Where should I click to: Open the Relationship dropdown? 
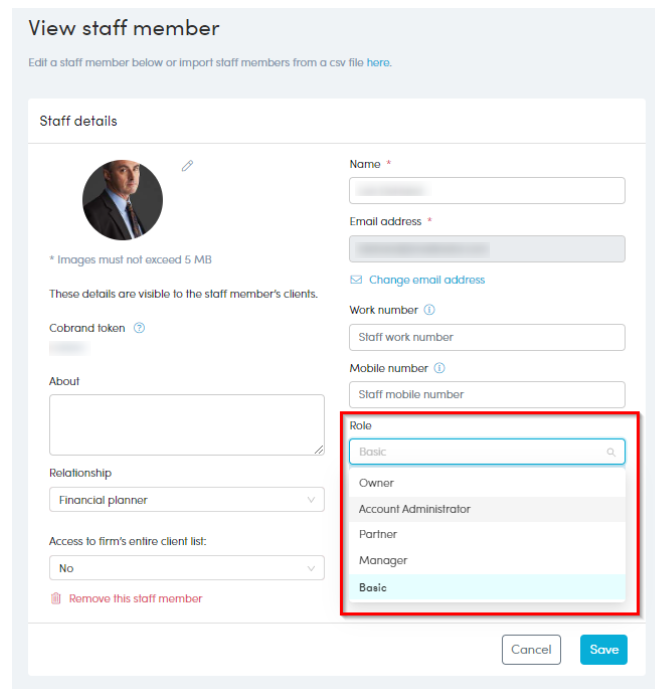coord(186,499)
